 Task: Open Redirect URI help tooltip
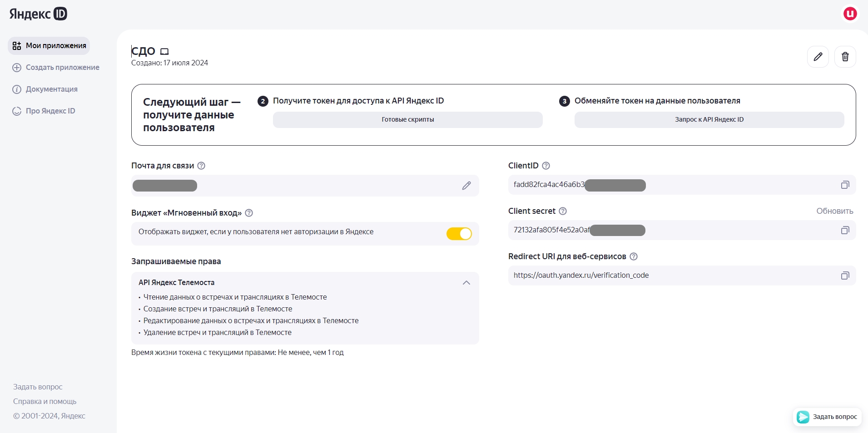(634, 256)
